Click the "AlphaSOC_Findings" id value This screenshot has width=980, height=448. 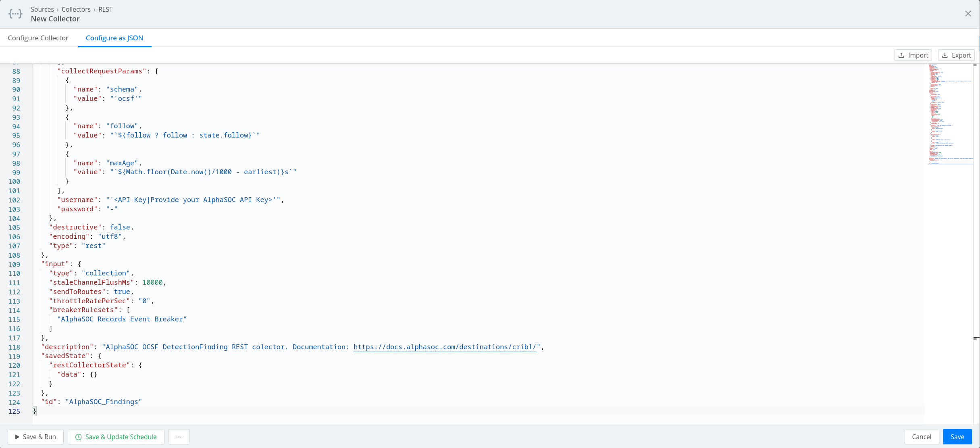point(104,402)
